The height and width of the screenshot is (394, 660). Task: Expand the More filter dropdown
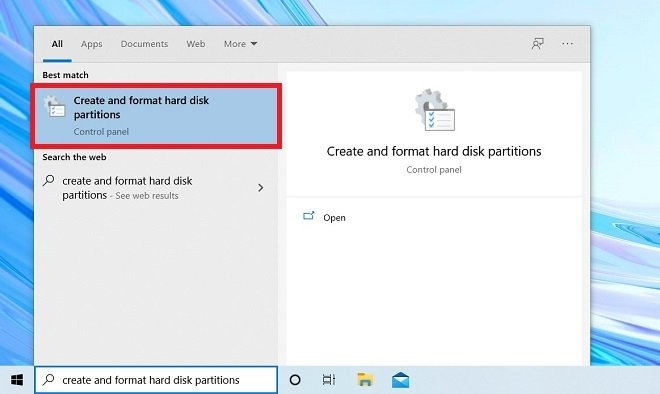click(240, 44)
